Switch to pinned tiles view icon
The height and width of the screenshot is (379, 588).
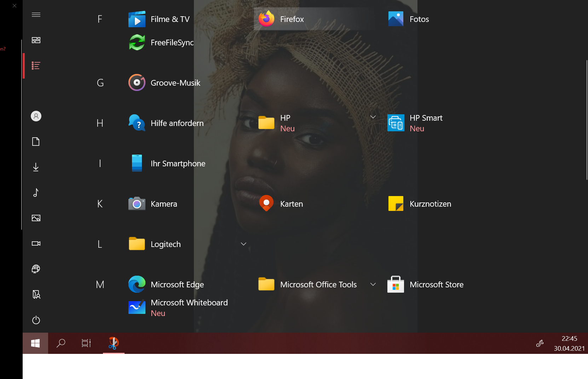click(x=36, y=40)
